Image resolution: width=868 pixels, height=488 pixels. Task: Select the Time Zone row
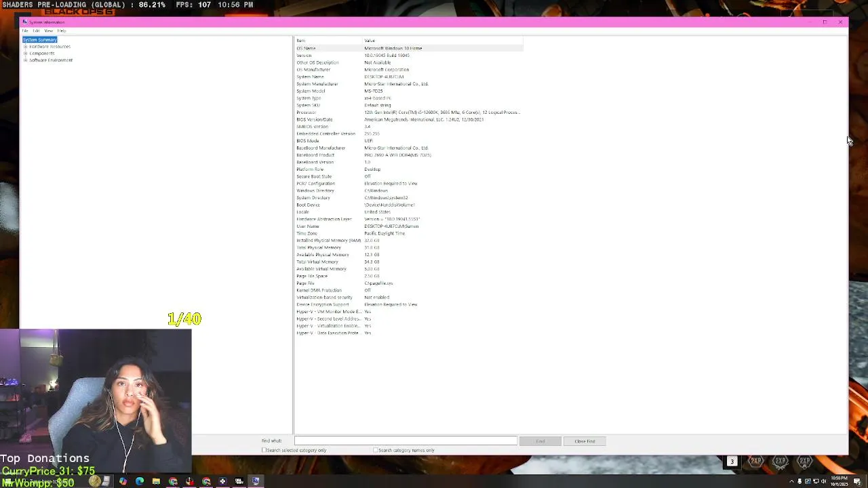click(x=409, y=233)
